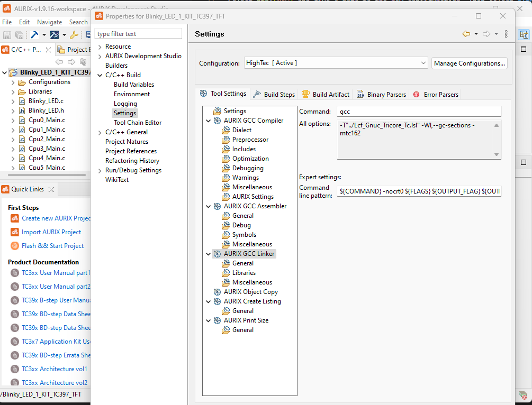Viewport: 532px width, 405px height.
Task: Open the Import AURIX Project link
Action: (51, 232)
